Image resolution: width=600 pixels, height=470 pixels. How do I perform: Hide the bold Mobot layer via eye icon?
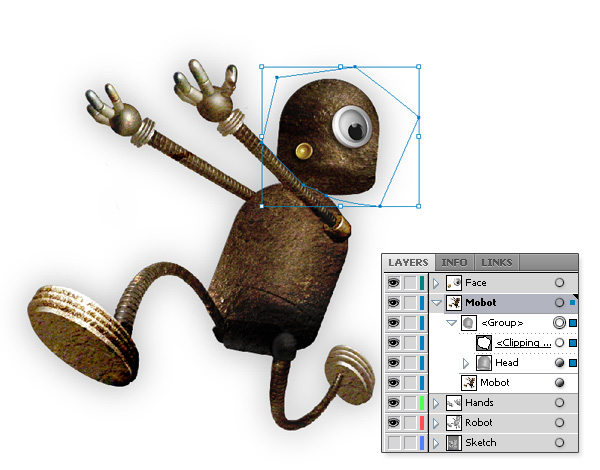(x=393, y=303)
